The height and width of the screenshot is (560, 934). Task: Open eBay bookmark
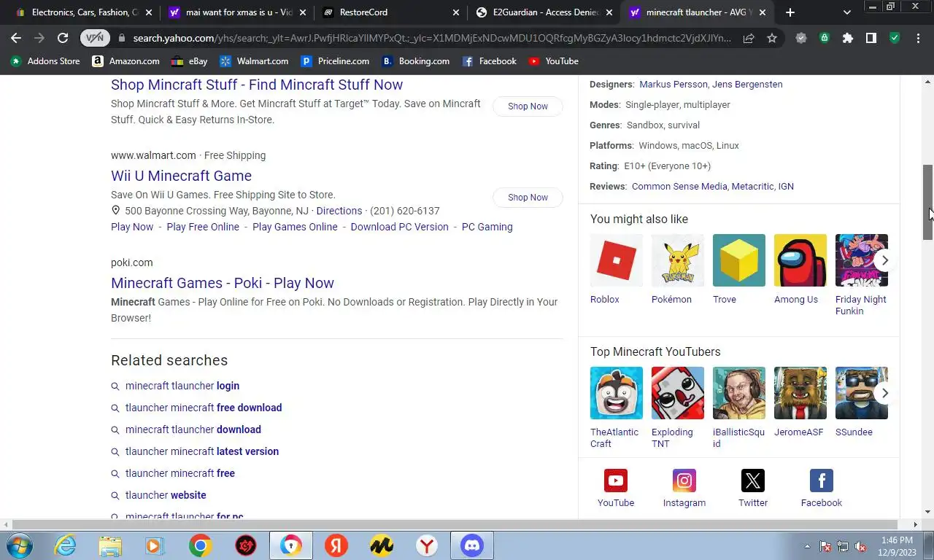tap(189, 61)
